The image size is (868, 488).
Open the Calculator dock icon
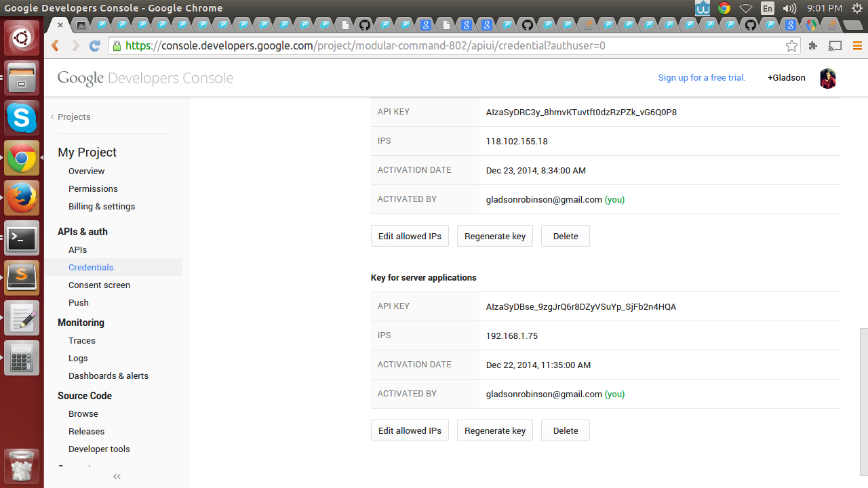[22, 358]
